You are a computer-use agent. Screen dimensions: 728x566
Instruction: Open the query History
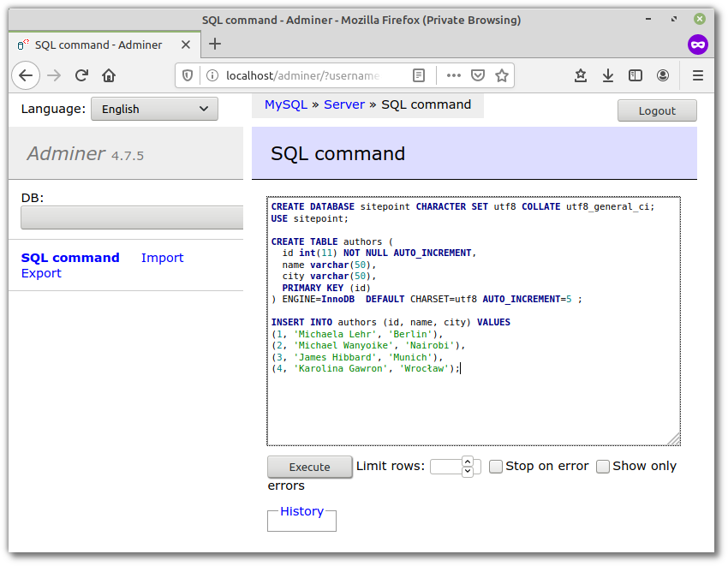coord(301,511)
